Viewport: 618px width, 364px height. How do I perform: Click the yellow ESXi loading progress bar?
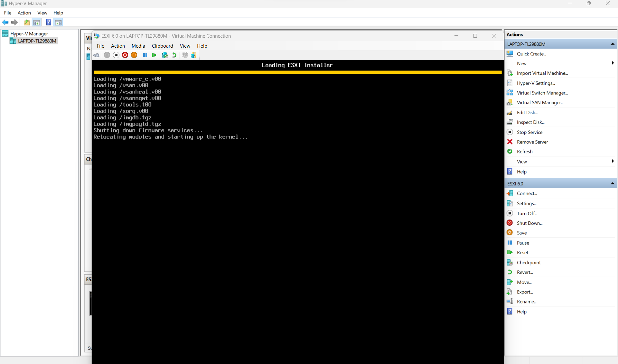[x=298, y=72]
